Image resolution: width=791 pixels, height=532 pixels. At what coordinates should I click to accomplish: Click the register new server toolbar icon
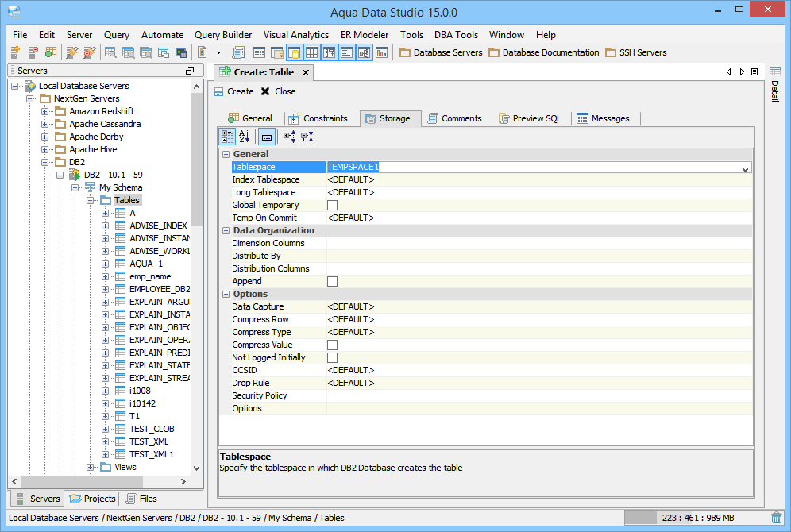point(15,52)
